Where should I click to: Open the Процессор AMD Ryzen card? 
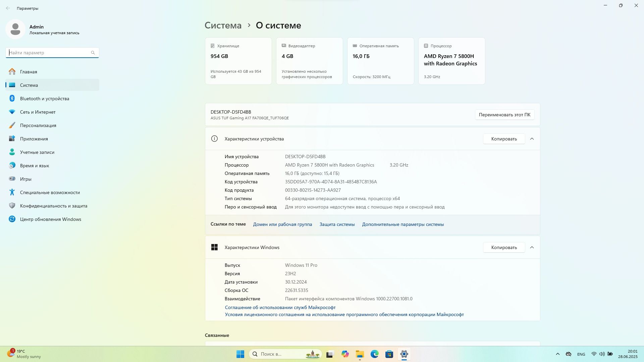tap(452, 61)
